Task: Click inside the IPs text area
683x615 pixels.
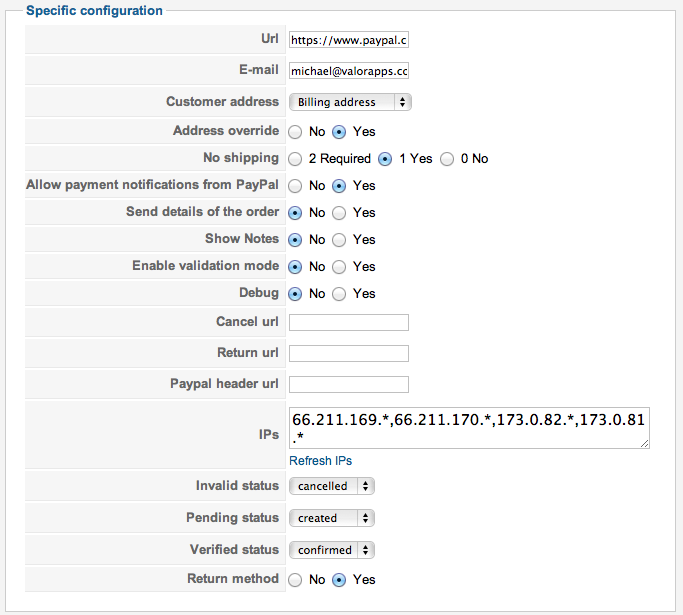Action: coord(468,427)
